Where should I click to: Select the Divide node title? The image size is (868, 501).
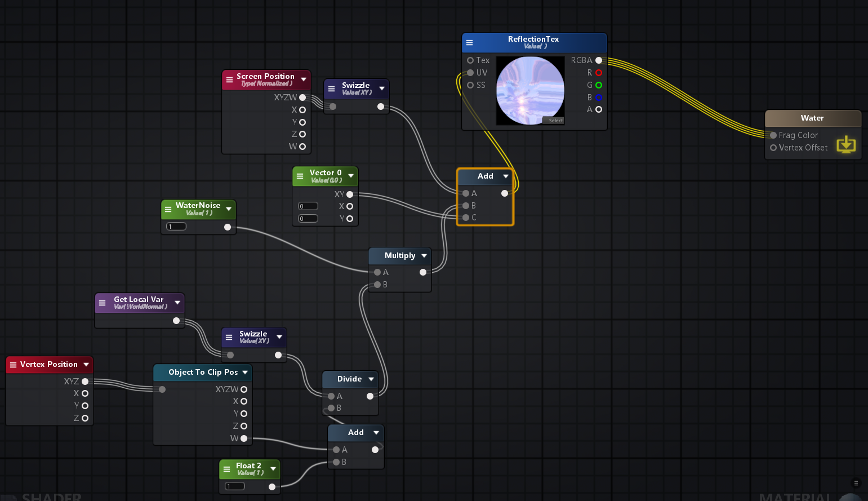coord(349,379)
